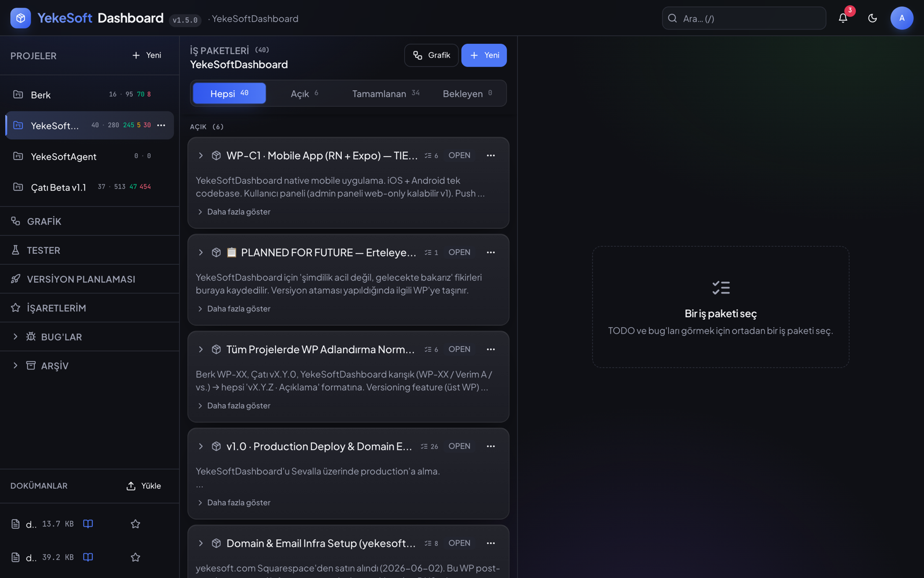
Task: Expand v1.0 Production Deploy card chevron
Action: pyautogui.click(x=200, y=446)
